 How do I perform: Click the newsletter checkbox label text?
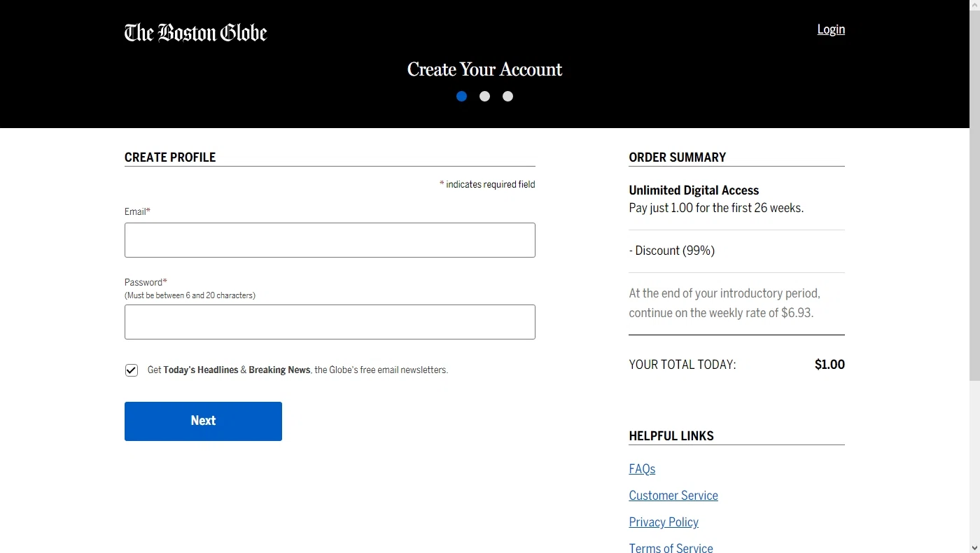[x=297, y=370]
